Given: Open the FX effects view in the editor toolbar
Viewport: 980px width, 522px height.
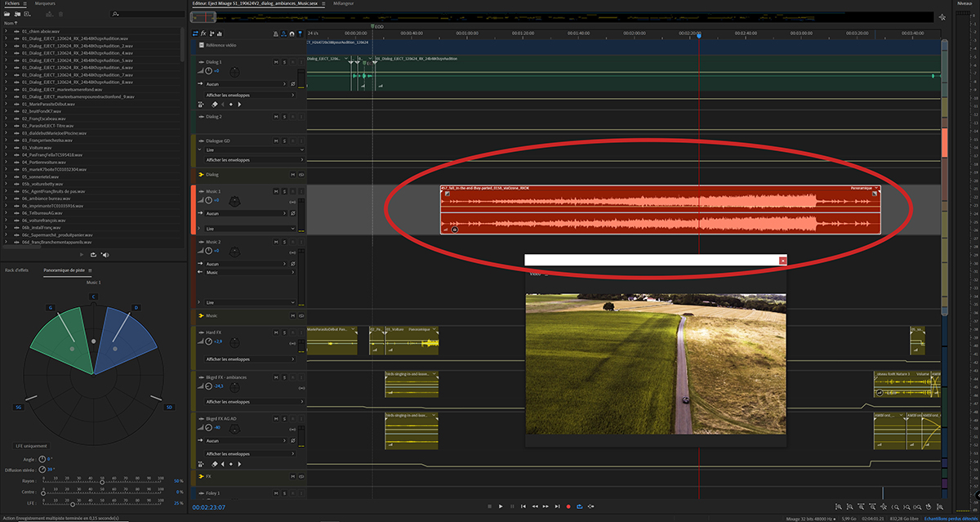Looking at the screenshot, I should [x=203, y=33].
